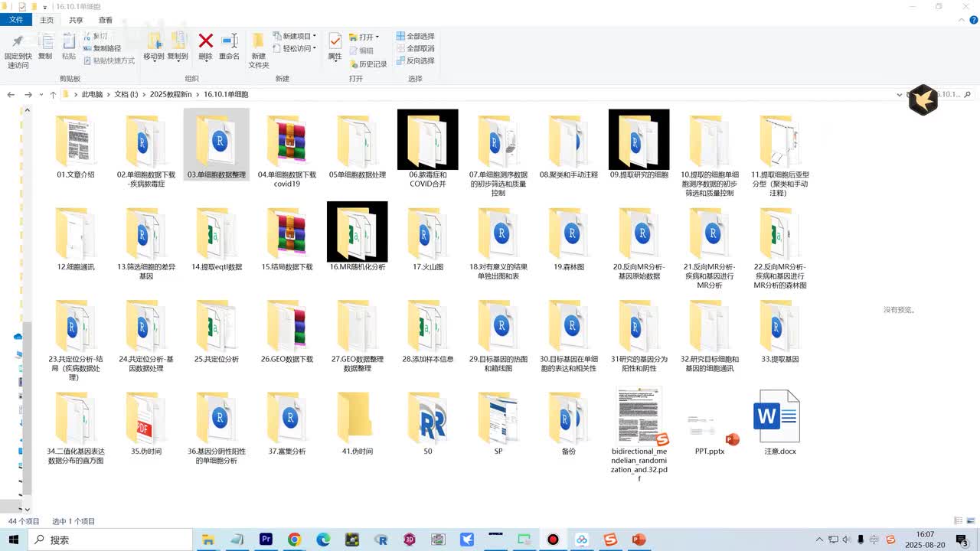Viewport: 980px width, 551px height.
Task: Select all items with 全部选择
Action: [415, 36]
